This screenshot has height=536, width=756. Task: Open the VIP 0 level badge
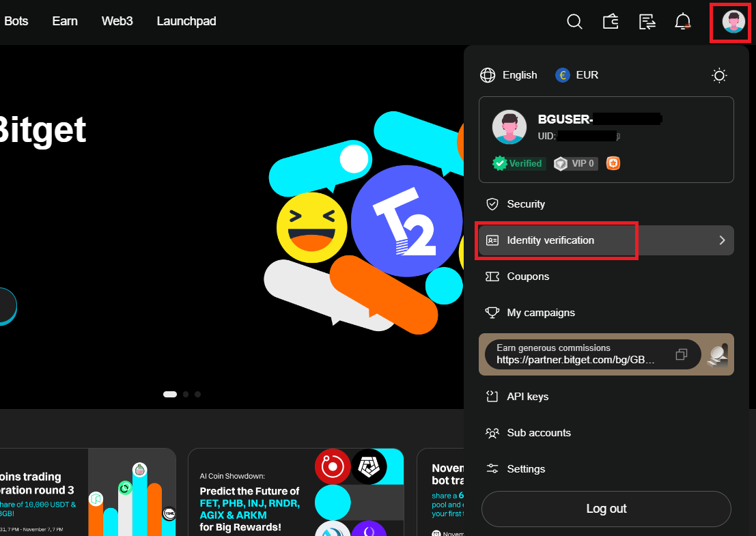point(576,163)
